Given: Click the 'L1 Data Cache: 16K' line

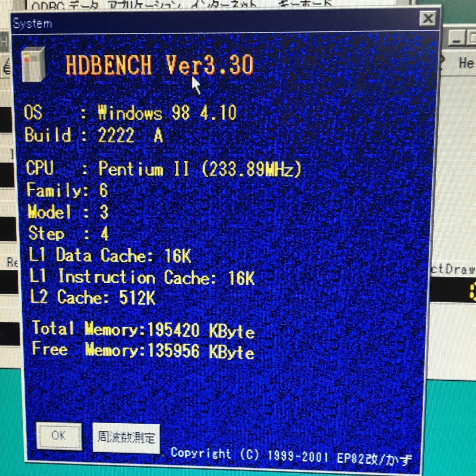Looking at the screenshot, I should coord(110,255).
